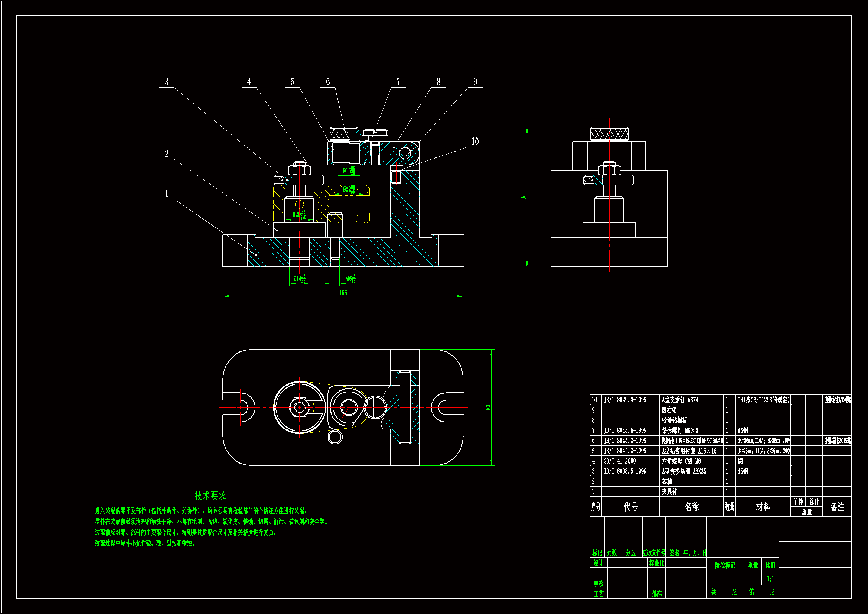Select the 165 overall length dimension
Screen dimensions: 868x614
click(x=343, y=293)
